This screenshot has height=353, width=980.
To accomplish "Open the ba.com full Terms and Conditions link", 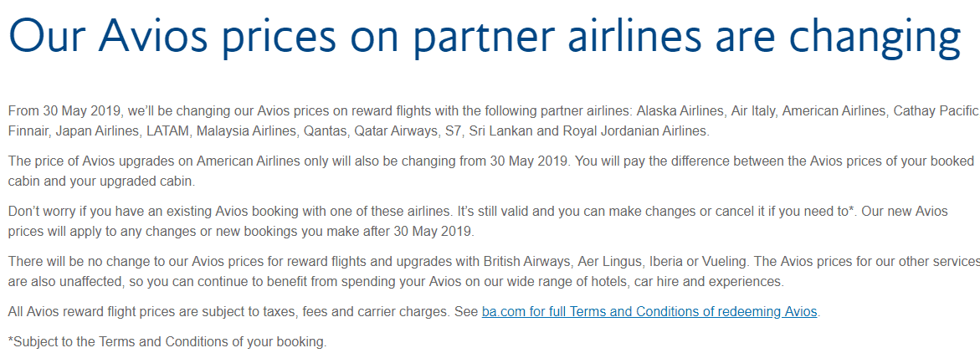I will pos(649,312).
